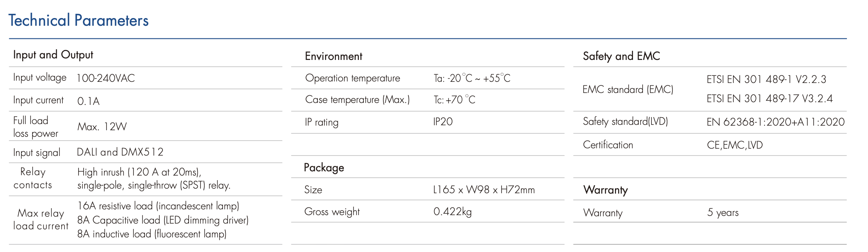The image size is (868, 252).
Task: Select the 100-240VAC input voltage value
Action: pyautogui.click(x=106, y=78)
